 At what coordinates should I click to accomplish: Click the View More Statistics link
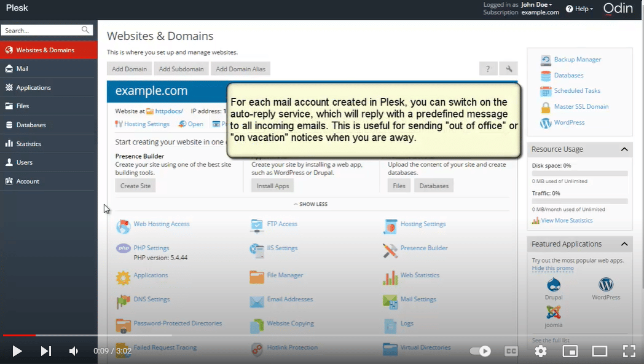click(567, 220)
